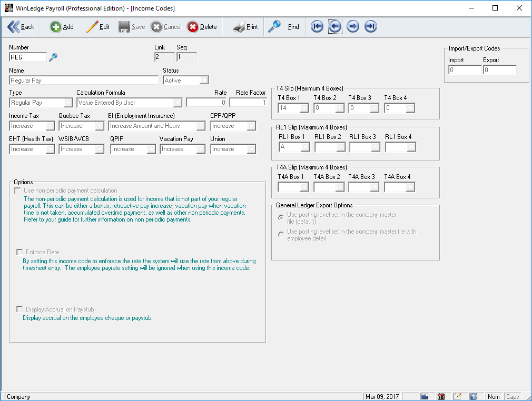Delete the current income code
This screenshot has height=401, width=532.
(202, 27)
